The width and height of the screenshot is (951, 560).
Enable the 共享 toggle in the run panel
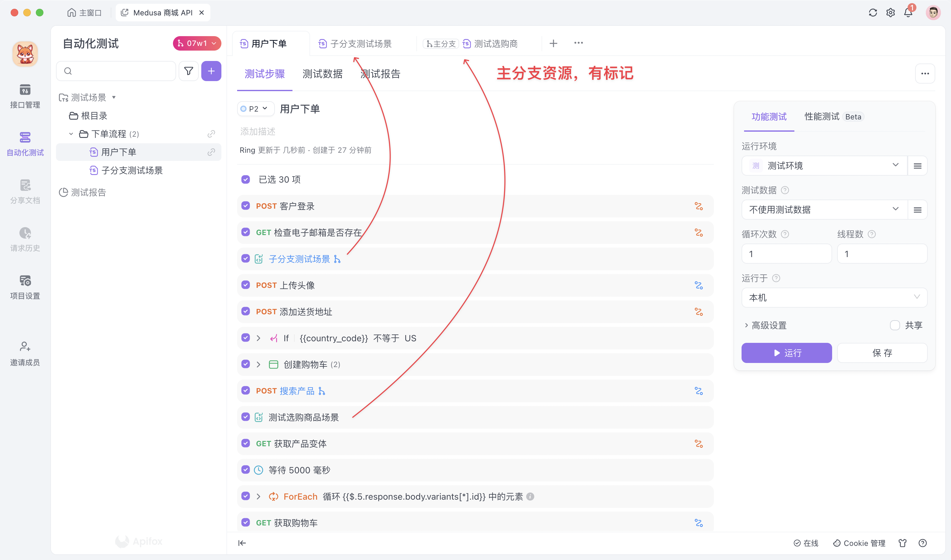[894, 325]
